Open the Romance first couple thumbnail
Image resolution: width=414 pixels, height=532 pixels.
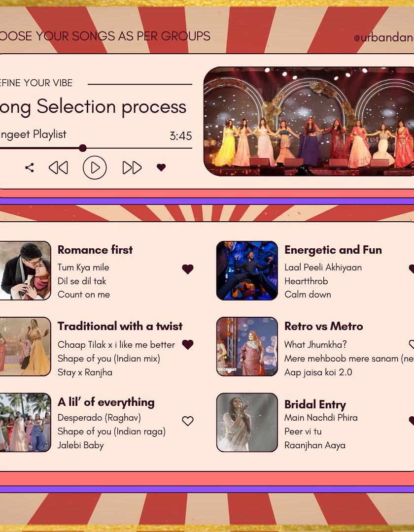pos(25,270)
